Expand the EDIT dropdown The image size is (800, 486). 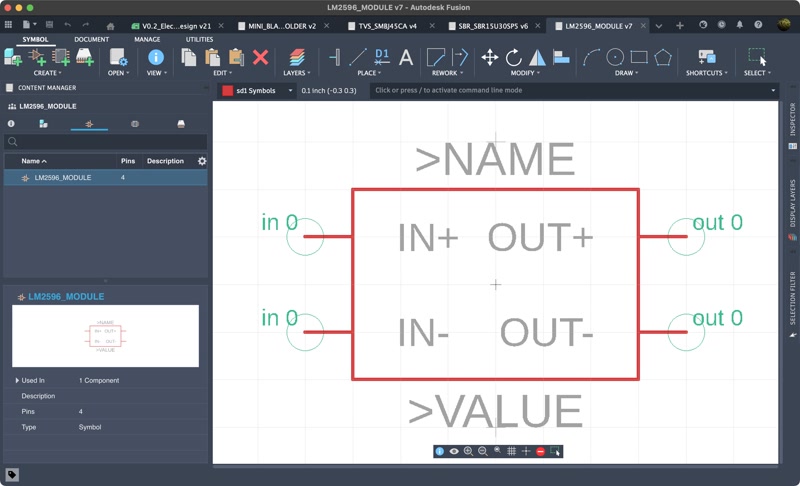223,73
